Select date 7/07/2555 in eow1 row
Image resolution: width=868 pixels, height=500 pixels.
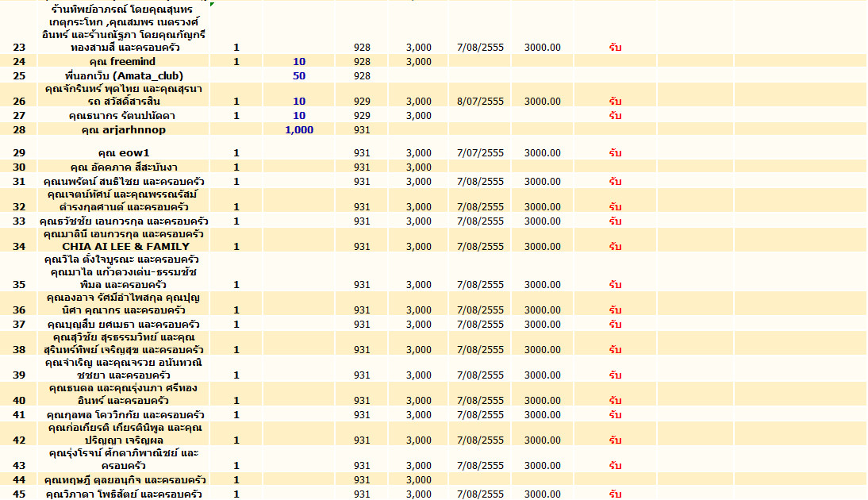point(481,153)
